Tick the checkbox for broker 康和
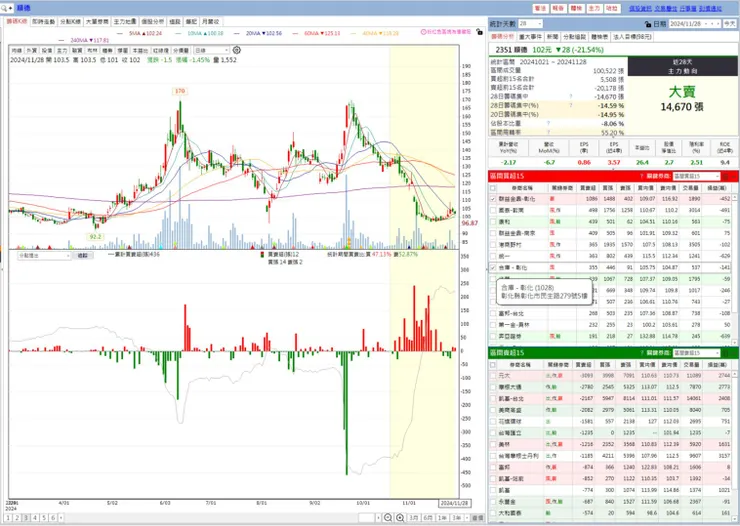This screenshot has height=526, width=740. pos(493,222)
